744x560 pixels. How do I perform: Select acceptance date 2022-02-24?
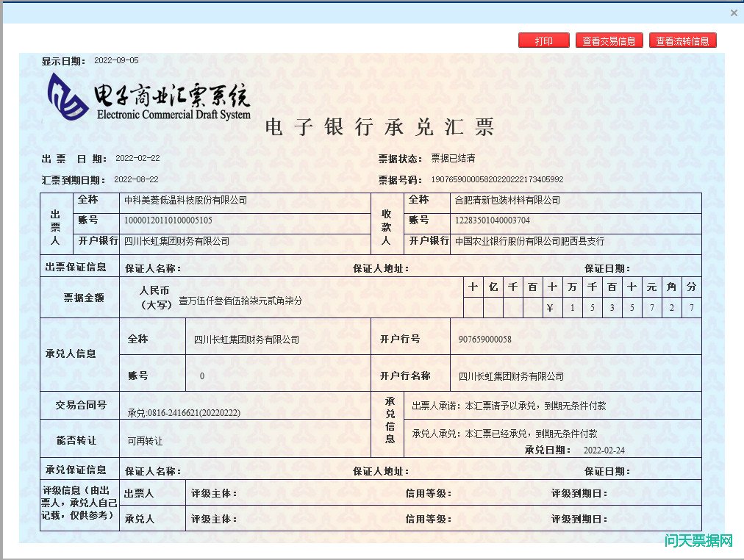coord(604,450)
